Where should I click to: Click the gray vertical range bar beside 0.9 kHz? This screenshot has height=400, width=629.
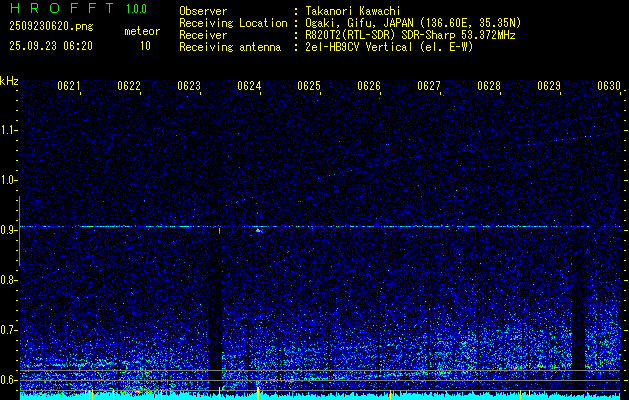point(19,231)
